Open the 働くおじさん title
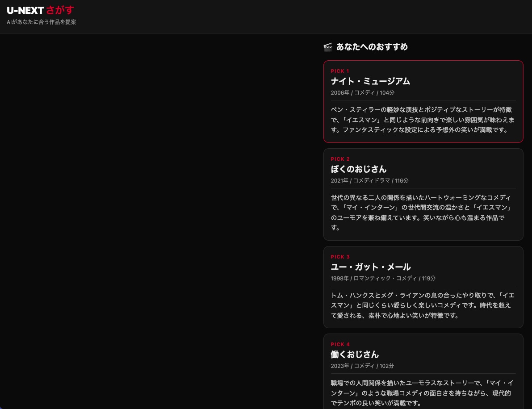Screen dimensions: 532x409 tap(355, 355)
